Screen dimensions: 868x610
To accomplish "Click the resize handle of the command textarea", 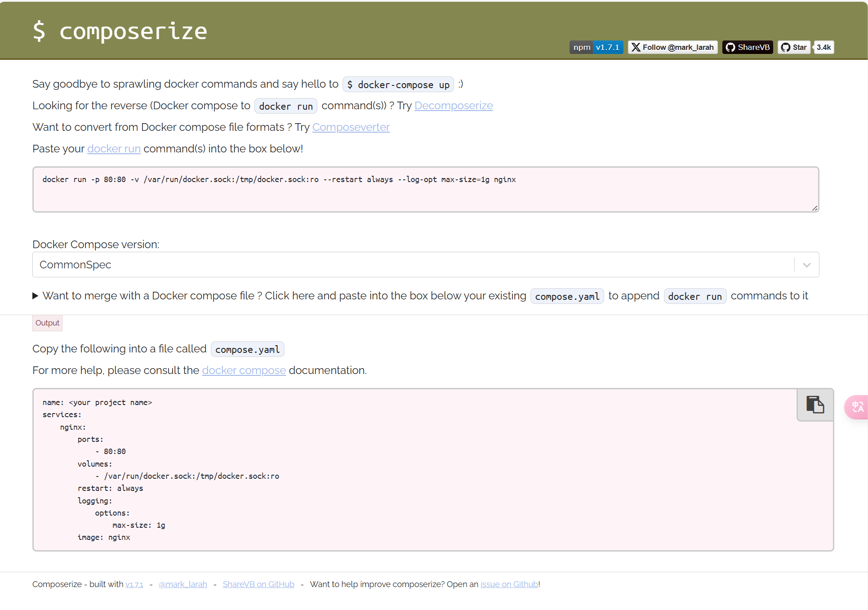I will click(x=815, y=208).
